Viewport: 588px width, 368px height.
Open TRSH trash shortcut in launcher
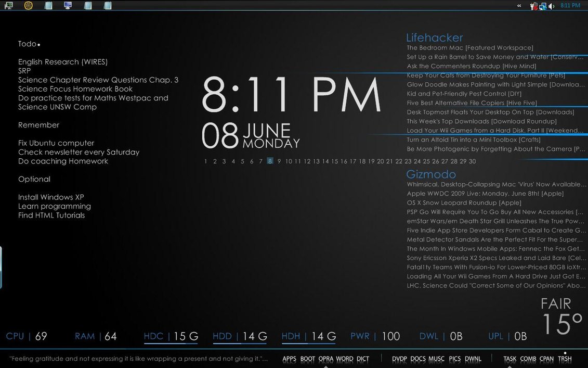pos(565,359)
